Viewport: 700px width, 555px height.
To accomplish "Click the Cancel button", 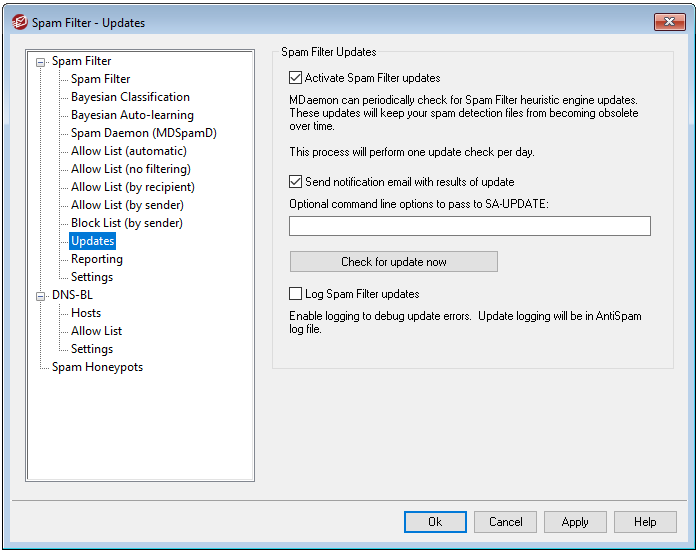I will pos(505,522).
